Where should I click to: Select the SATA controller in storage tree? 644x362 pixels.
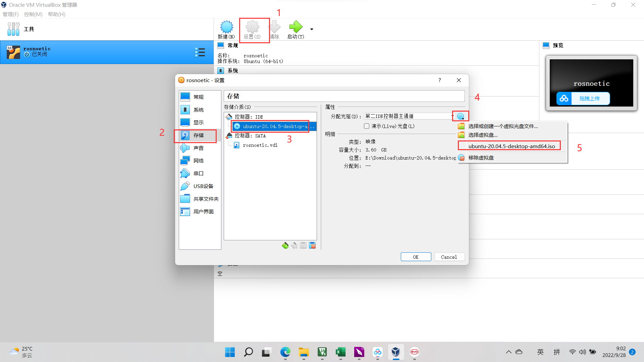(x=250, y=135)
